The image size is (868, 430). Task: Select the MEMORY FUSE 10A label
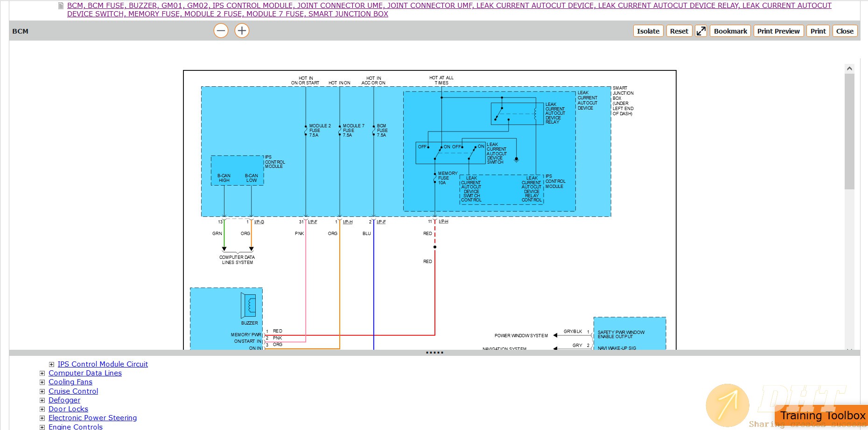[x=448, y=178]
